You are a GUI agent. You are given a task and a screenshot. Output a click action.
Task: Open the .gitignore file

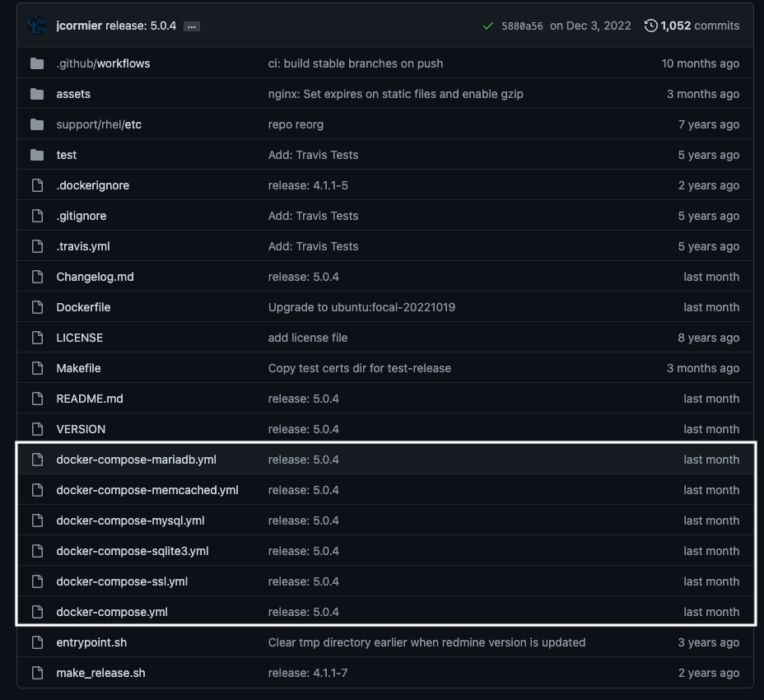(x=82, y=216)
